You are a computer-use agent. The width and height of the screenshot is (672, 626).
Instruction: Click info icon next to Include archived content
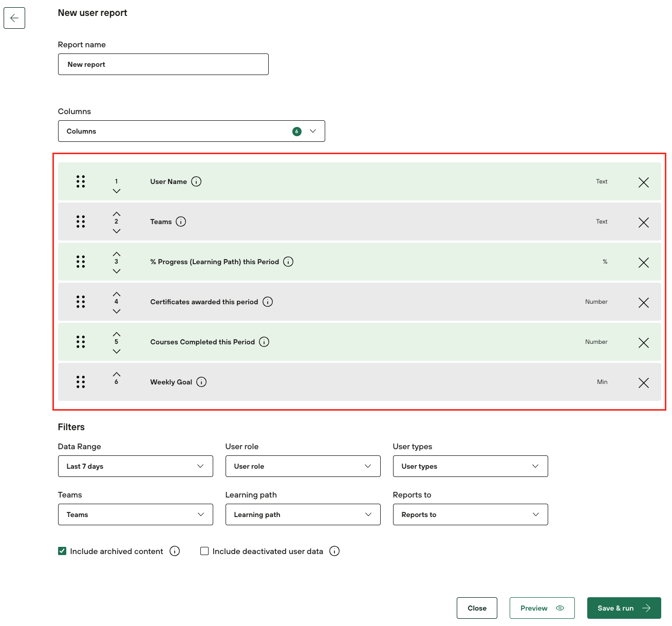point(175,551)
